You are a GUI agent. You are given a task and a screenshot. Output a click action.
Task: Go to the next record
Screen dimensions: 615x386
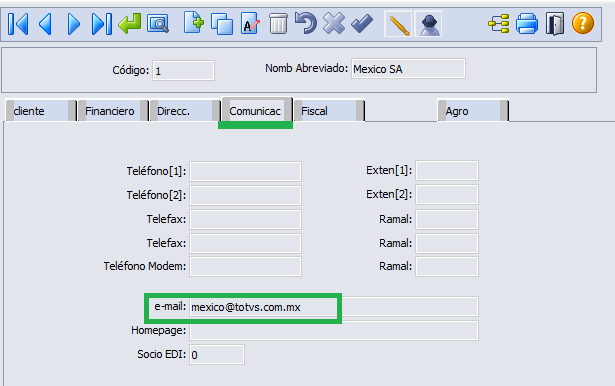point(73,24)
